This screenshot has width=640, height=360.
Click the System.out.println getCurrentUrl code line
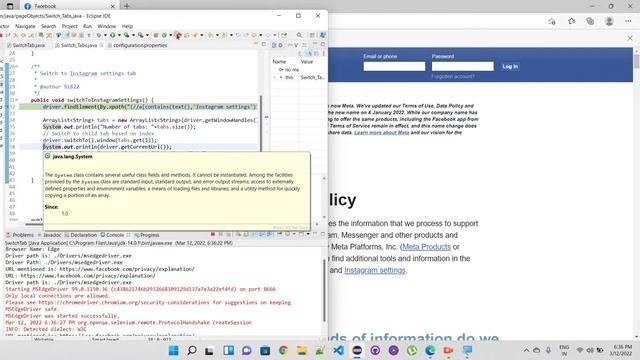coord(107,147)
